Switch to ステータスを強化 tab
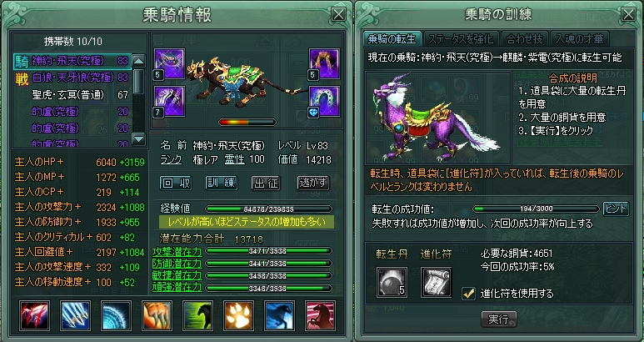 pyautogui.click(x=460, y=38)
